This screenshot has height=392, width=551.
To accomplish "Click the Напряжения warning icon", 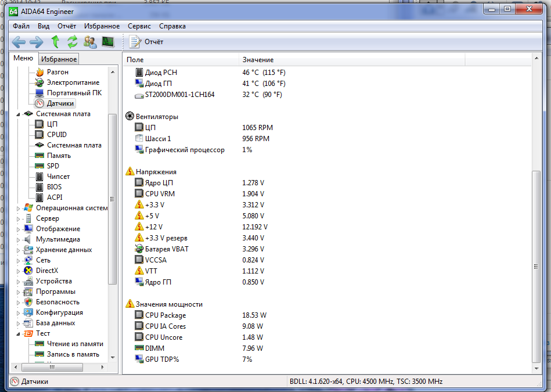I will tap(129, 171).
